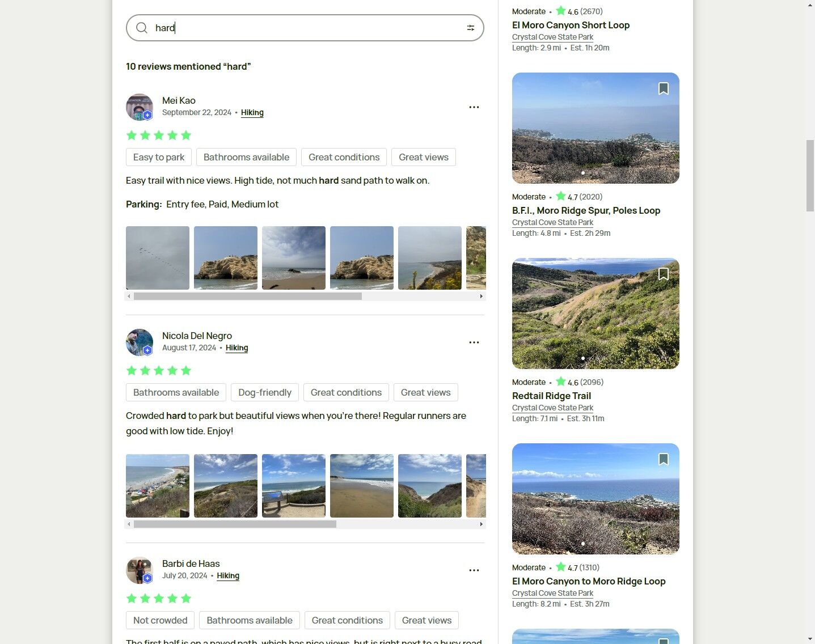Click 'Dog-friendly' tag on Nicola's review

tap(265, 392)
